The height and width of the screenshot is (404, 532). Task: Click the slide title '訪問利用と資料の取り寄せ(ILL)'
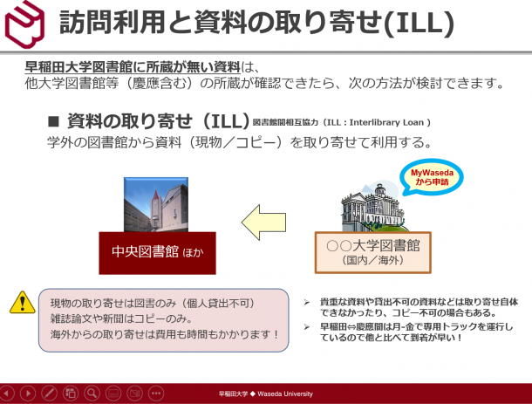coord(256,23)
